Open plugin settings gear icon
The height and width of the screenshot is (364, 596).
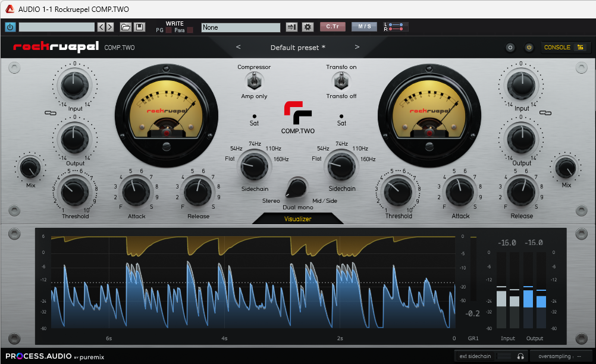[x=308, y=27]
